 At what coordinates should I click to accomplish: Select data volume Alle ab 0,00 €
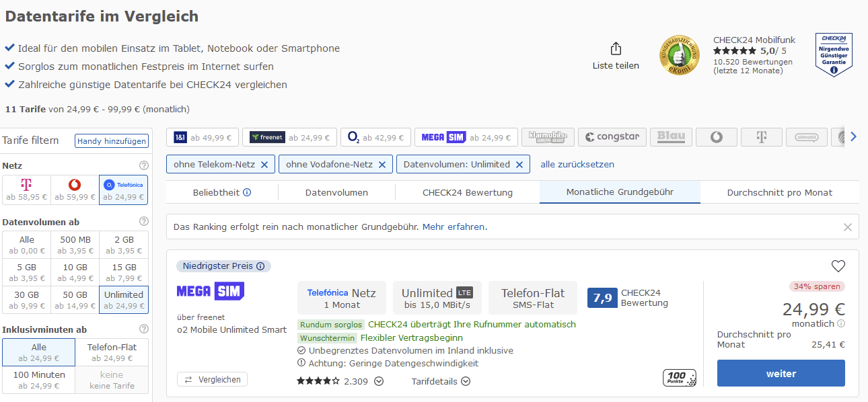click(26, 245)
